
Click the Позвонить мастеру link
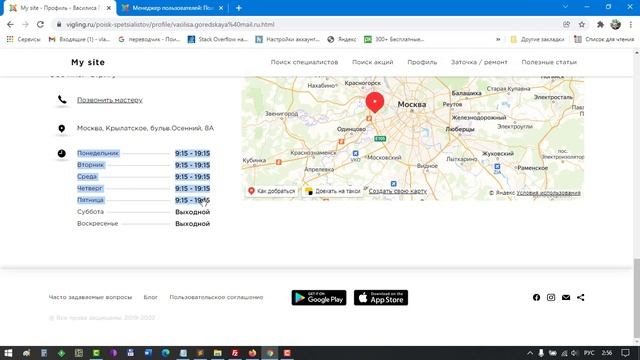[x=110, y=100]
